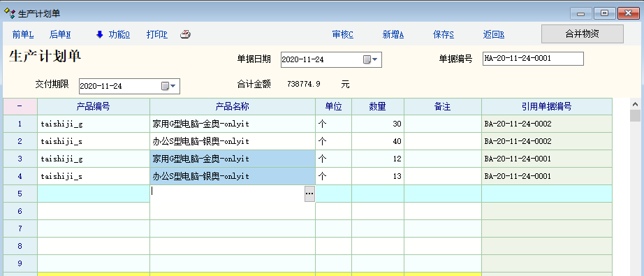Select row header 1
The height and width of the screenshot is (276, 644).
[x=20, y=124]
